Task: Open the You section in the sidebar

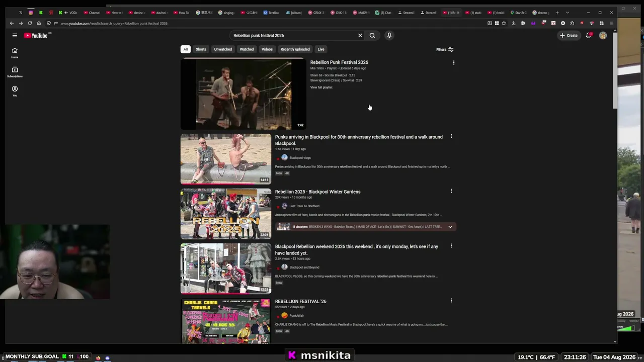Action: (15, 91)
